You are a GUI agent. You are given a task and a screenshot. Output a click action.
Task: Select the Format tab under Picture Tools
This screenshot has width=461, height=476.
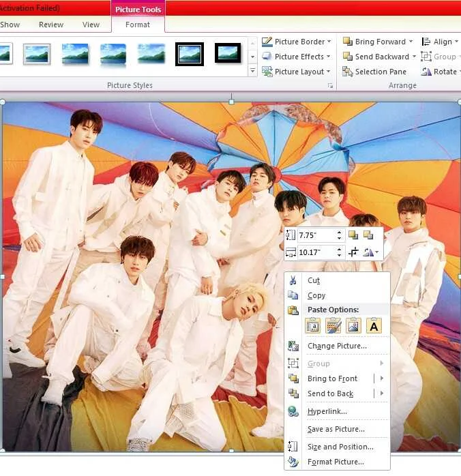[138, 25]
